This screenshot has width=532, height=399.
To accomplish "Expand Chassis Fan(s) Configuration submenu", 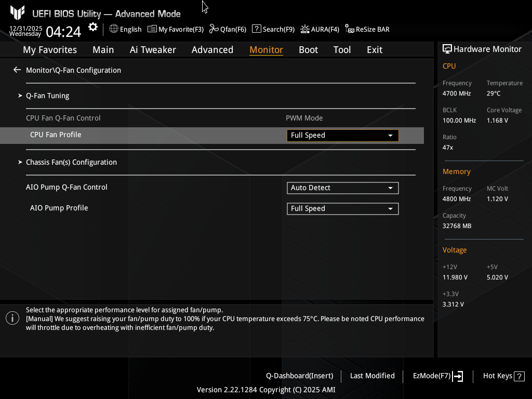I will (x=71, y=162).
